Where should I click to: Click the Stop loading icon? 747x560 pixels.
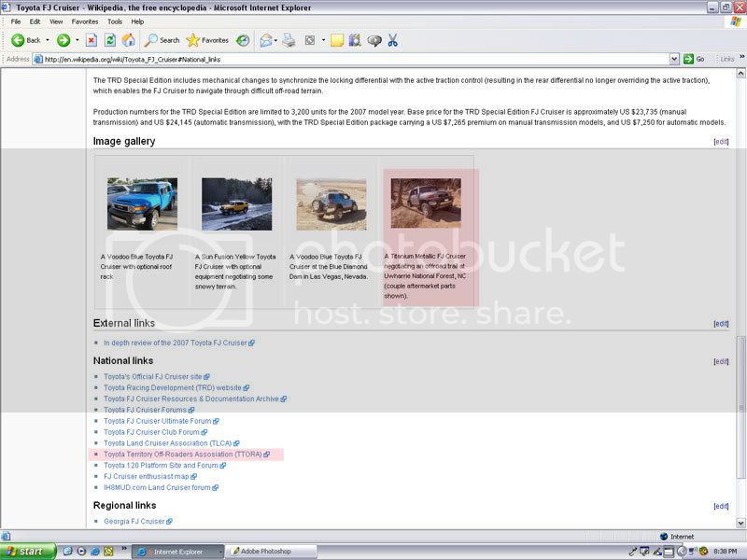[92, 40]
